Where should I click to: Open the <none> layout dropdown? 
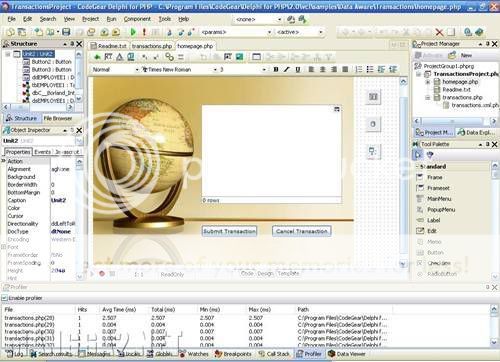[x=279, y=20]
